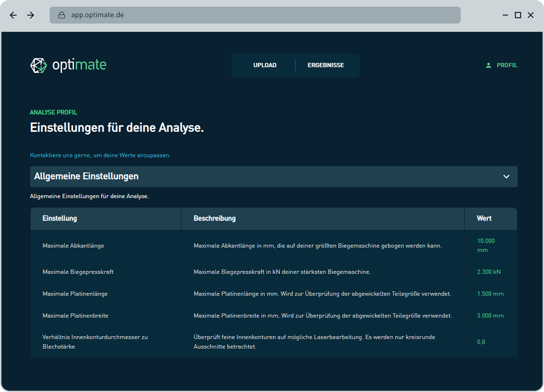Click the address bar lock icon
Image resolution: width=544 pixels, height=392 pixels.
click(62, 15)
